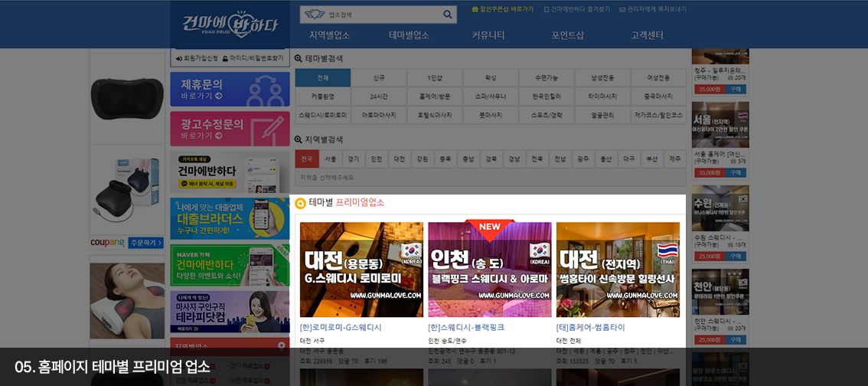Select the 경기 region tab
The height and width of the screenshot is (386, 868).
tap(353, 159)
